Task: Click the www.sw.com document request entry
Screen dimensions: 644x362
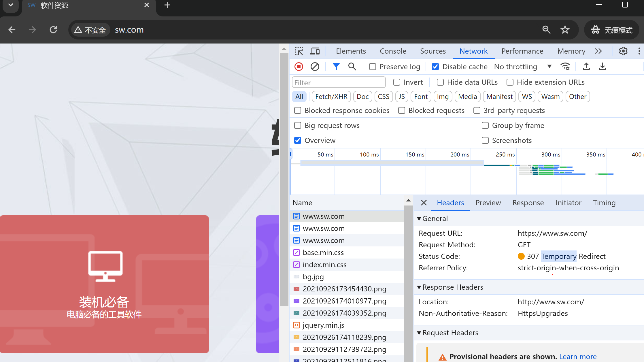Action: tap(323, 216)
